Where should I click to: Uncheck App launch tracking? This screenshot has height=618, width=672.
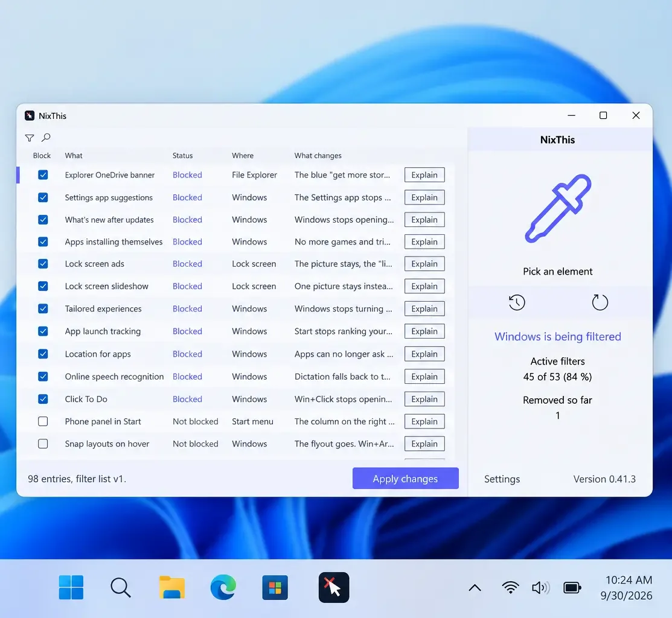pos(43,331)
